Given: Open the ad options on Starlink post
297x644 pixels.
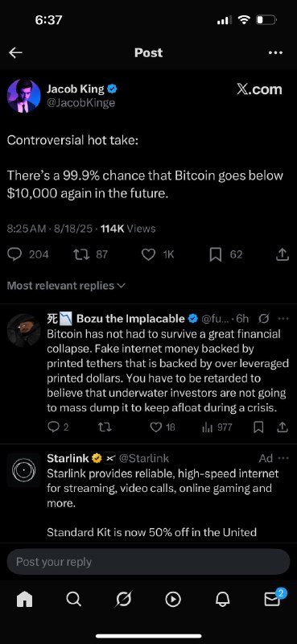Looking at the screenshot, I should pyautogui.click(x=283, y=458).
